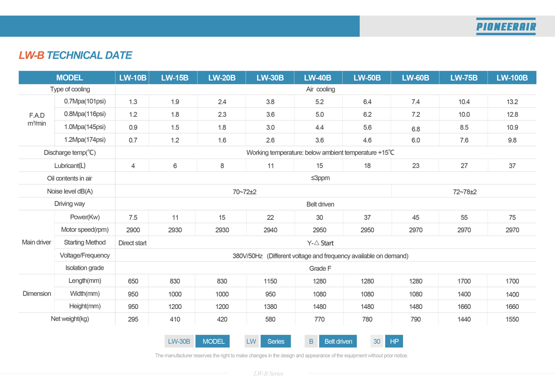Click the blue MODEL legend label

click(213, 341)
